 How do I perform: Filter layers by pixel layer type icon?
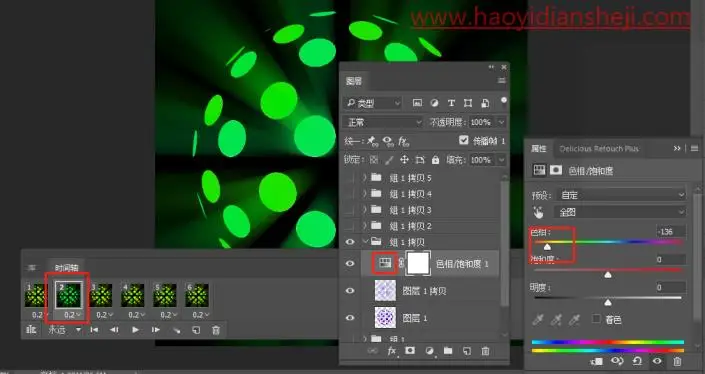(417, 103)
